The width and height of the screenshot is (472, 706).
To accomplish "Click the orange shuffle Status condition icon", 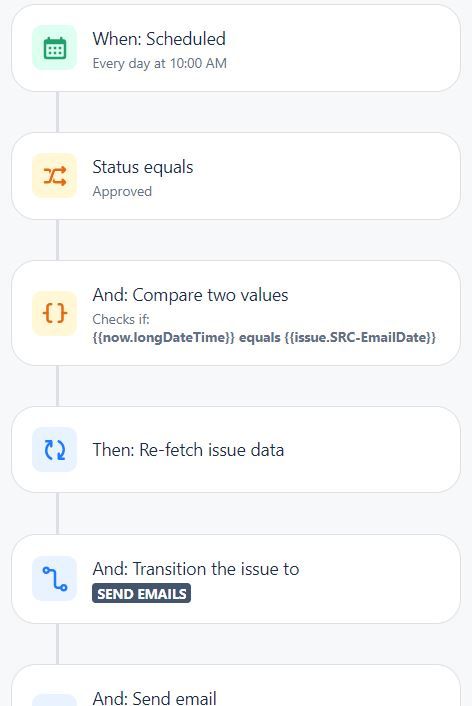I will [x=54, y=176].
